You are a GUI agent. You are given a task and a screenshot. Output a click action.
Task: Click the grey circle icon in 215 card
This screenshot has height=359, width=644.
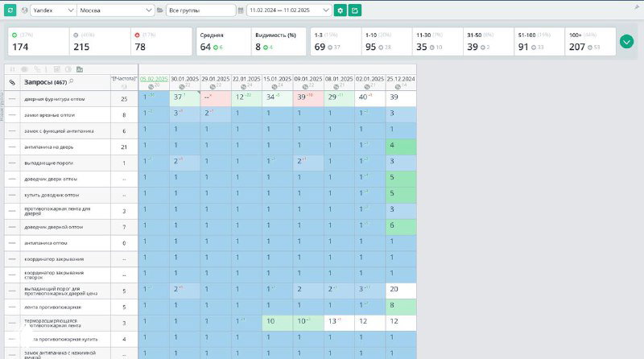point(76,35)
